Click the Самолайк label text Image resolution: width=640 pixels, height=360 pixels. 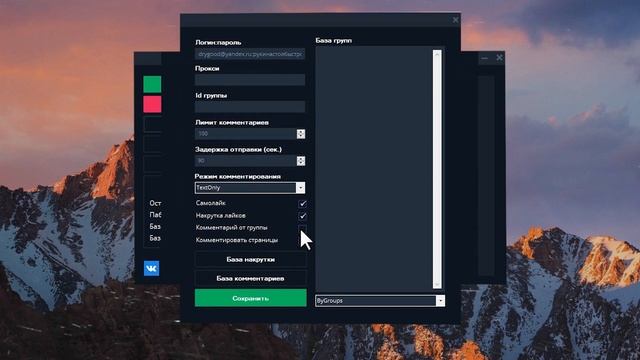point(211,203)
